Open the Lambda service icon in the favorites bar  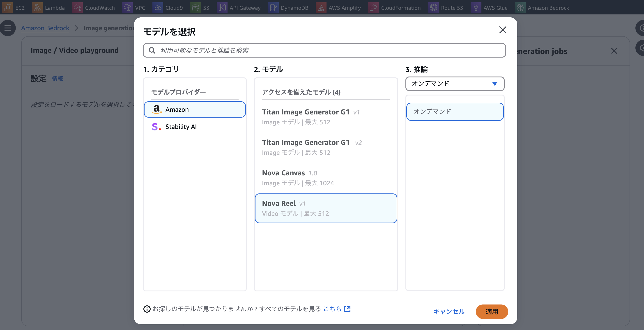(x=38, y=7)
